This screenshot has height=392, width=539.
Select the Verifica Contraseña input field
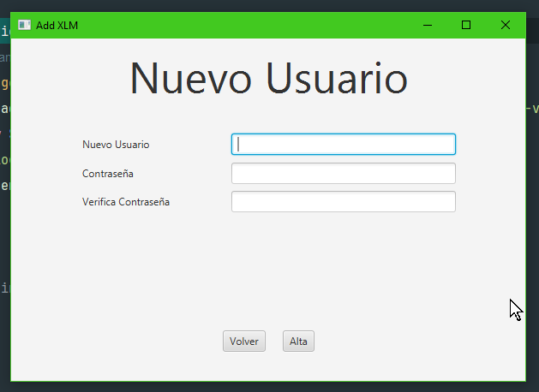pyautogui.click(x=344, y=201)
